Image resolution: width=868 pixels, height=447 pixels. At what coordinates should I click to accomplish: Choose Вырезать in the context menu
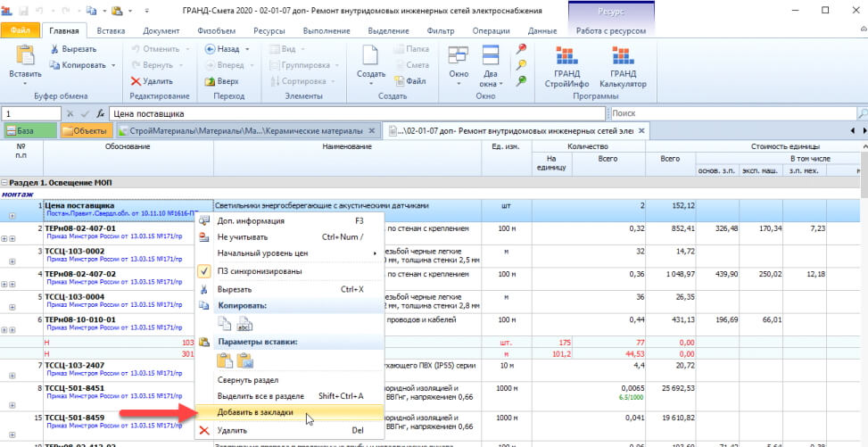(289, 289)
